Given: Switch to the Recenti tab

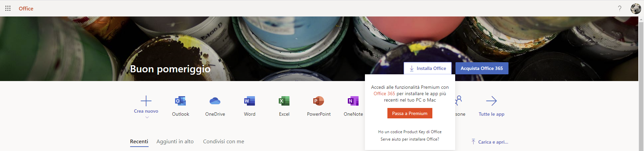Looking at the screenshot, I should [x=139, y=142].
